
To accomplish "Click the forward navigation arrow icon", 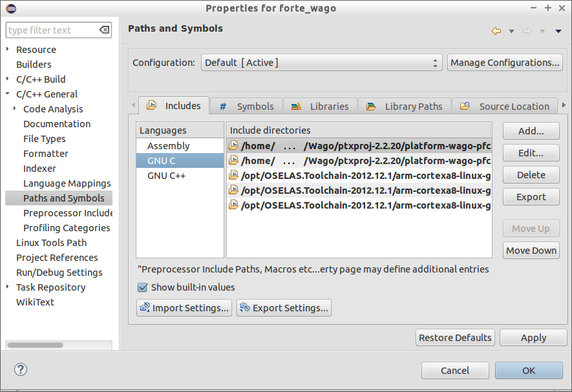I will coord(527,31).
